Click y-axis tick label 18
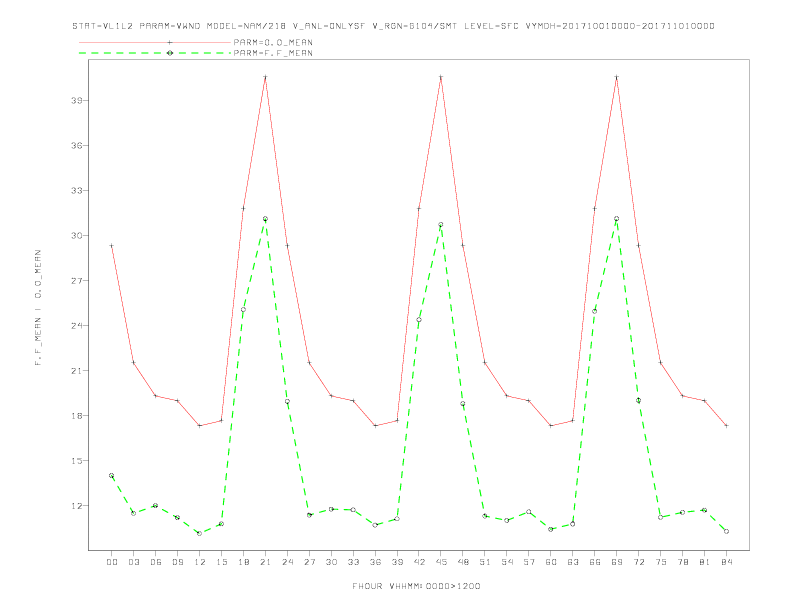 click(x=77, y=416)
